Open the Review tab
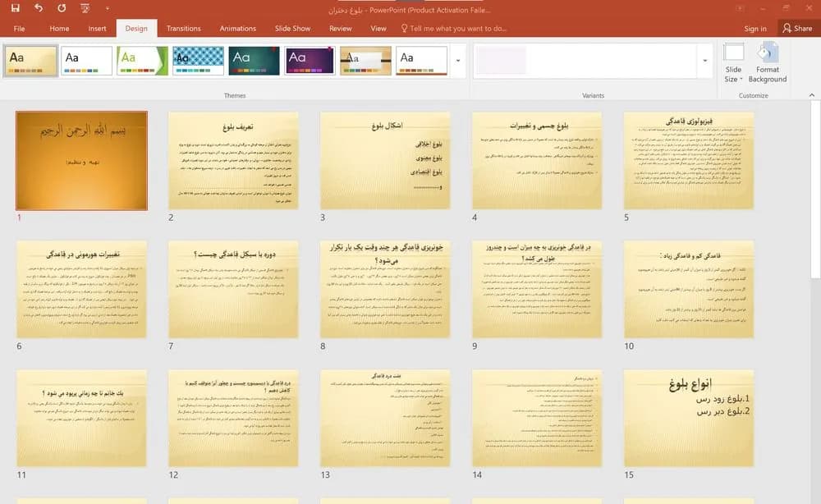Screen dimensions: 821x504 point(341,28)
